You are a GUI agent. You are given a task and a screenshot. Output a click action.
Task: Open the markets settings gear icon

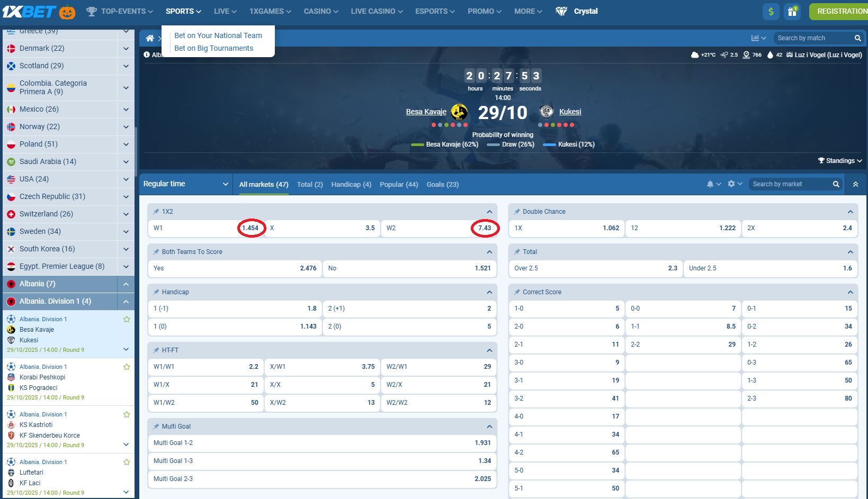(x=731, y=184)
